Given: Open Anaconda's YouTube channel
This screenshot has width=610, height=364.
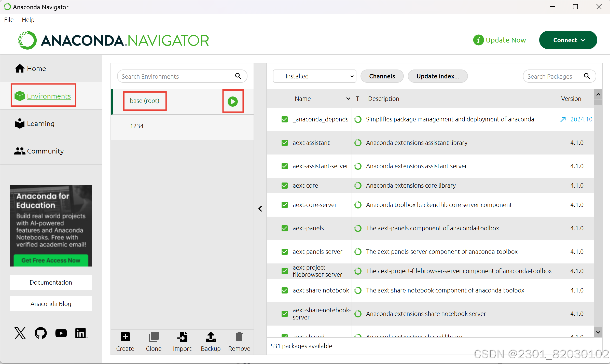Looking at the screenshot, I should 61,333.
